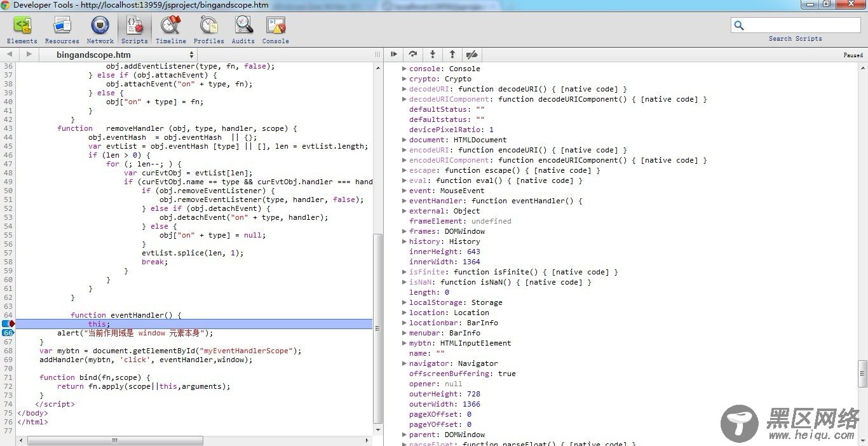The height and width of the screenshot is (446, 868).
Task: Expand the parent: DOMWindow property
Action: click(x=404, y=435)
